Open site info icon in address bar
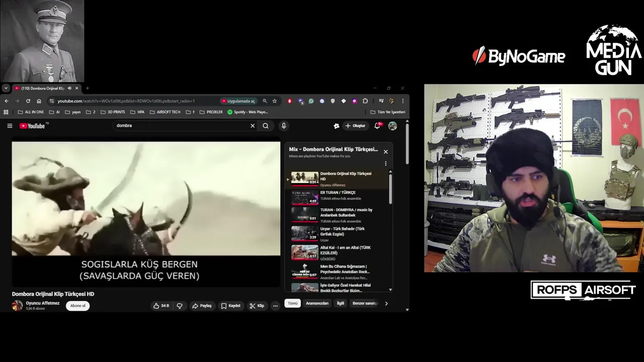This screenshot has width=644, height=362. (52, 101)
